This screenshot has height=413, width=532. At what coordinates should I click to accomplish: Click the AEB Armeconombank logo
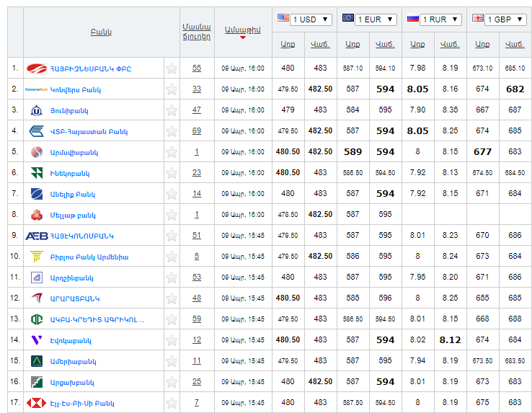click(x=37, y=236)
